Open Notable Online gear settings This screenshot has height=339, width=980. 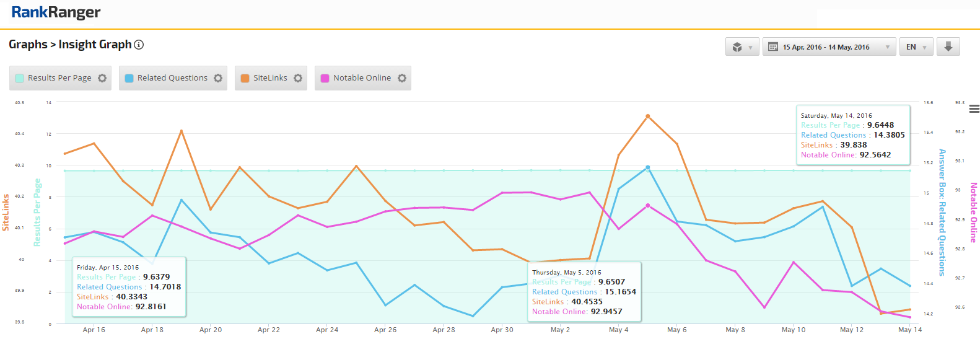coord(402,78)
